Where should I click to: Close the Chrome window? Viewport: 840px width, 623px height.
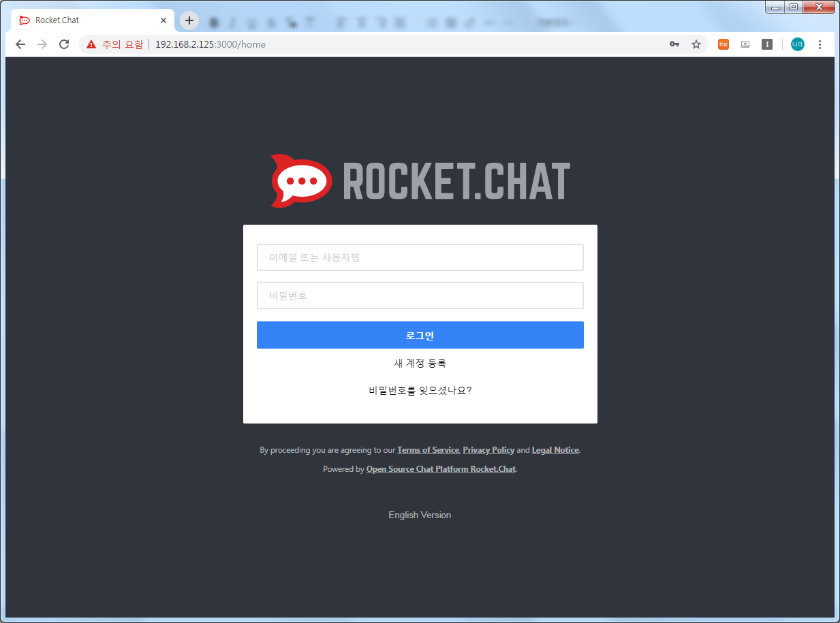point(818,7)
